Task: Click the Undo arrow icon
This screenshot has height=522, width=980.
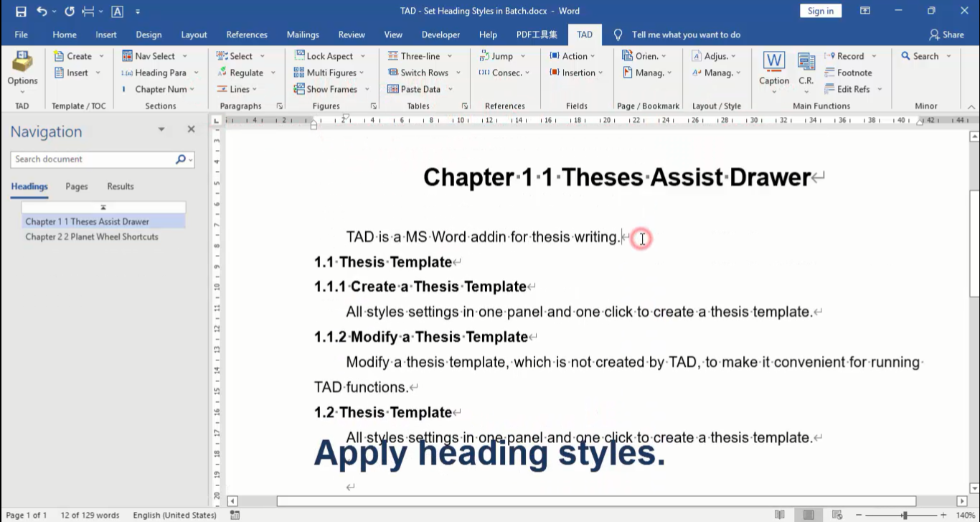Action: pyautogui.click(x=42, y=11)
